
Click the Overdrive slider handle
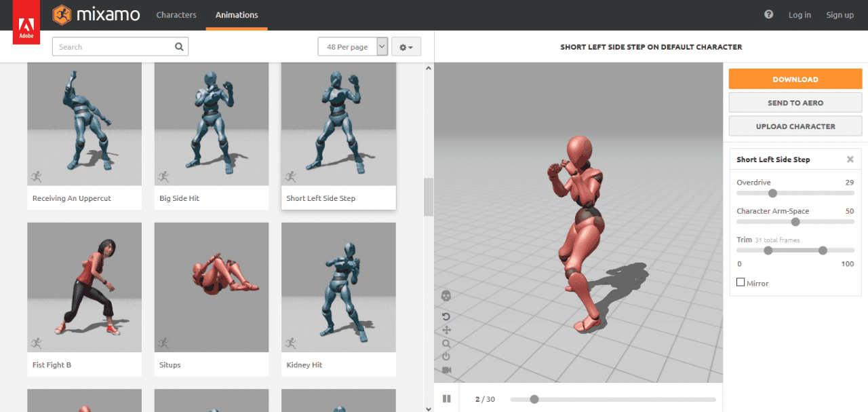[772, 193]
